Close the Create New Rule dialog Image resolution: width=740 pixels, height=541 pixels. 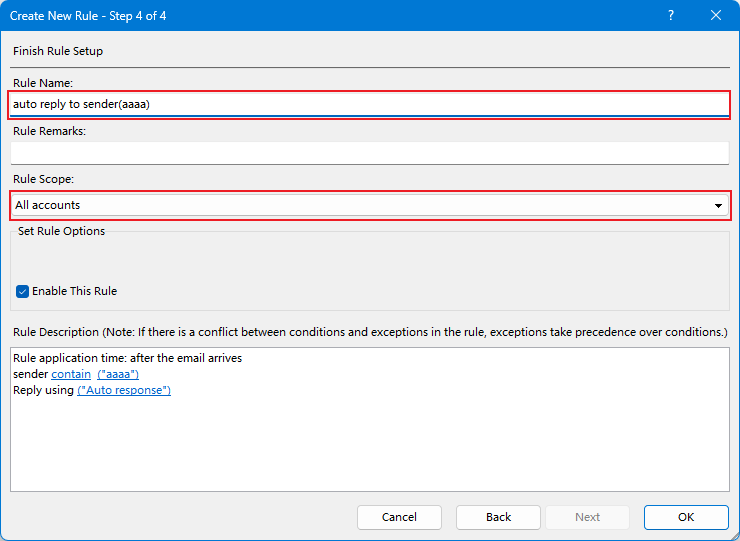tap(715, 16)
